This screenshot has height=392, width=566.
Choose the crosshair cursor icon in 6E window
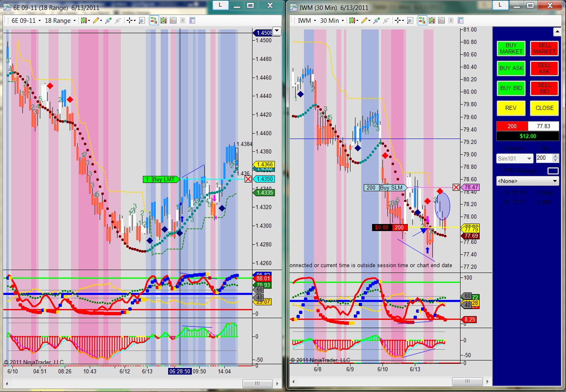coord(129,20)
